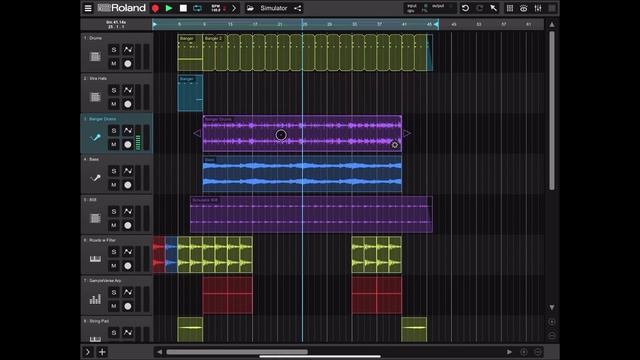Solo the Bass track

[x=114, y=171]
